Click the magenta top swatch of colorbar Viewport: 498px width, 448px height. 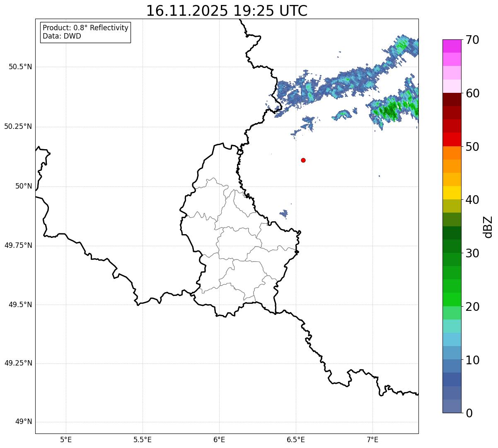[452, 46]
